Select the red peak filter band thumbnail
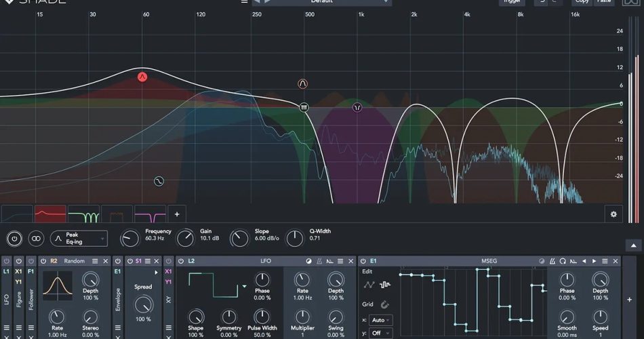This screenshot has height=339, width=644. tap(50, 214)
